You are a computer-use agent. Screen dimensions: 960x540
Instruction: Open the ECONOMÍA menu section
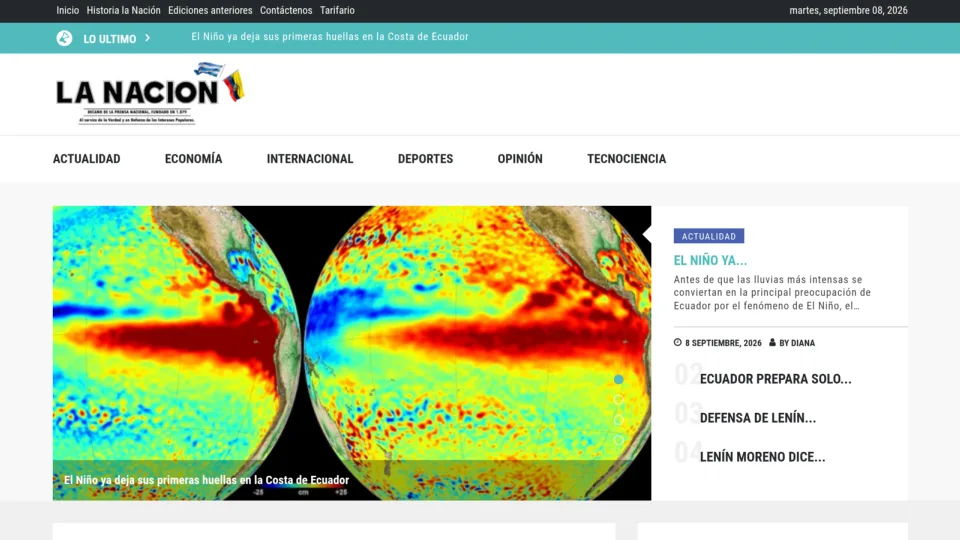(193, 159)
